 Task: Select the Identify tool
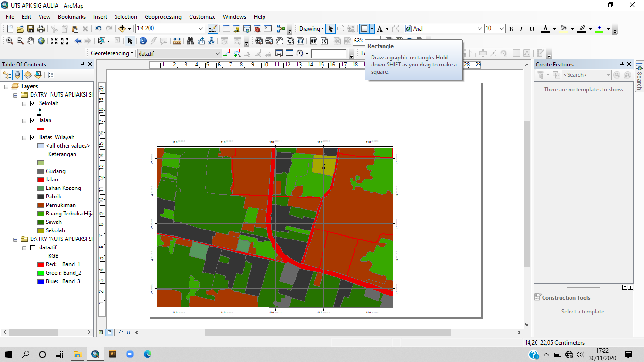click(x=143, y=41)
